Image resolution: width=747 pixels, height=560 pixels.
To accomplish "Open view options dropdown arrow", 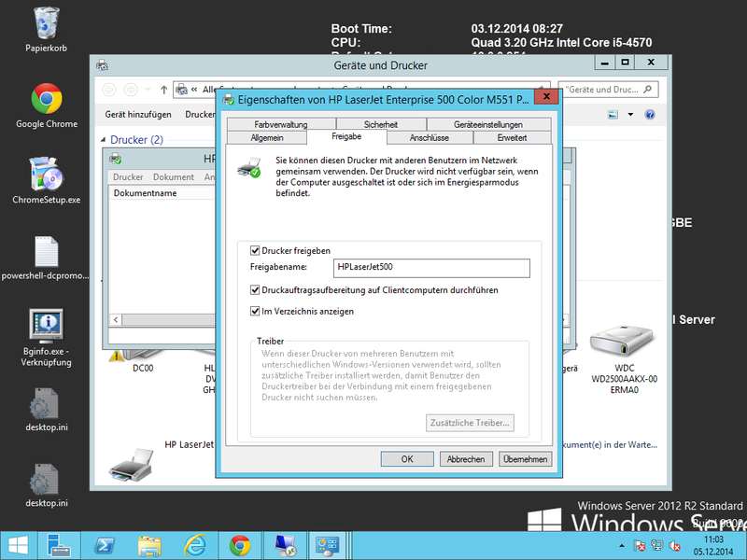I will [631, 115].
